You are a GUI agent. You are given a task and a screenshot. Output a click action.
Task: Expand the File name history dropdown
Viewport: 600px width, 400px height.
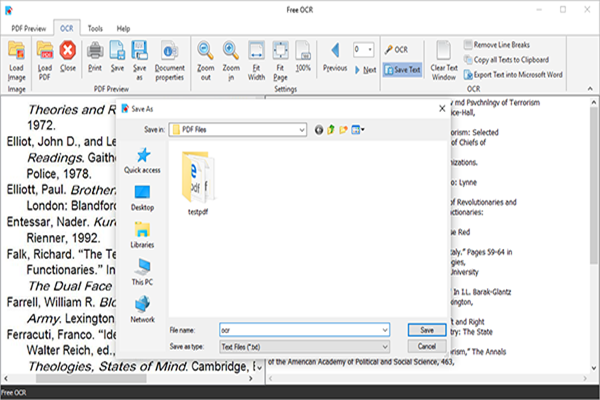click(383, 329)
